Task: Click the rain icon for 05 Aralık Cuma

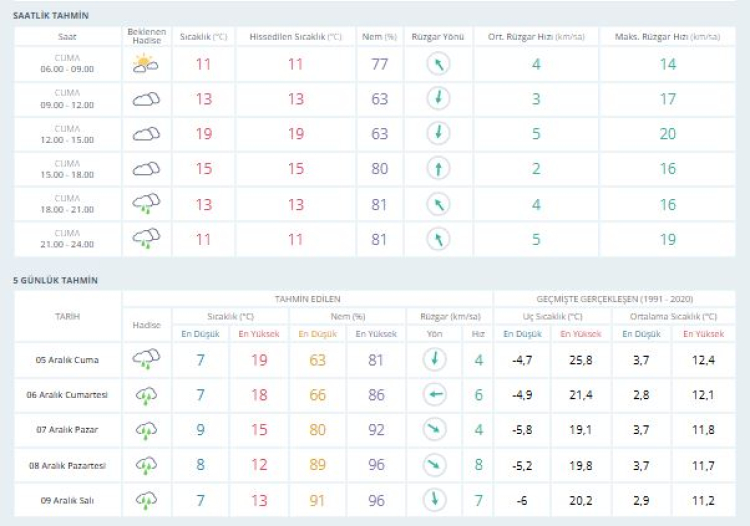Action: pyautogui.click(x=146, y=360)
